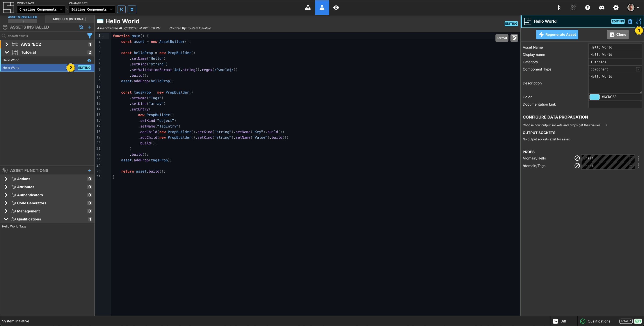Click the unset icon for /domain/Hello

pos(577,158)
